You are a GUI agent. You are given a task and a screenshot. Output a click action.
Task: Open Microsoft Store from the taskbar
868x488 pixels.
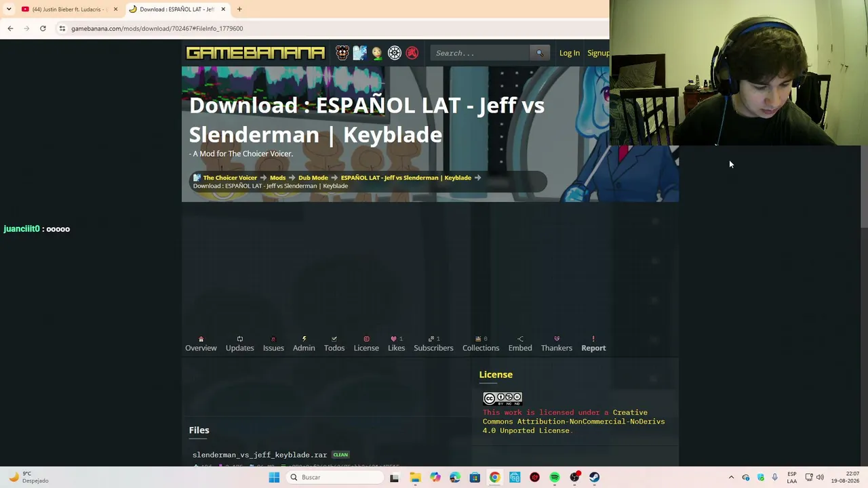click(x=475, y=477)
